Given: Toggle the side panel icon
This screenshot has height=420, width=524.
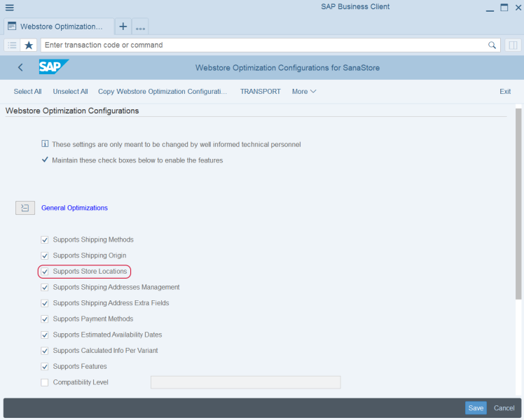Looking at the screenshot, I should point(513,45).
